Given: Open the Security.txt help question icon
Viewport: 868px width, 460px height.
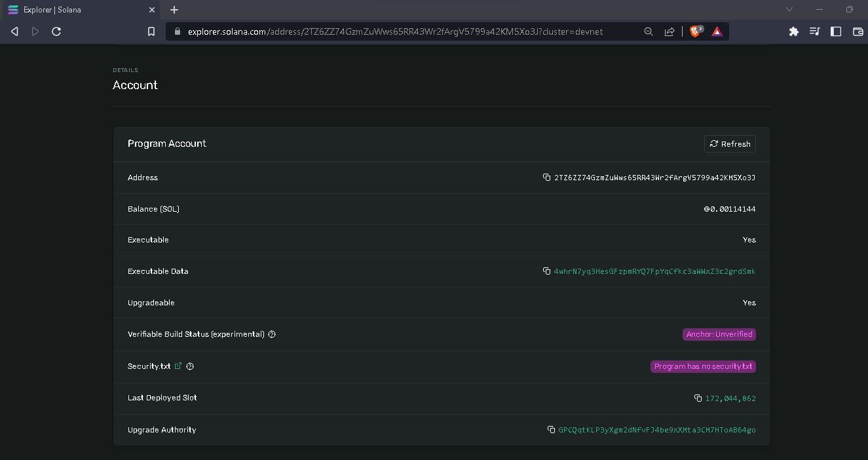Looking at the screenshot, I should (x=190, y=366).
